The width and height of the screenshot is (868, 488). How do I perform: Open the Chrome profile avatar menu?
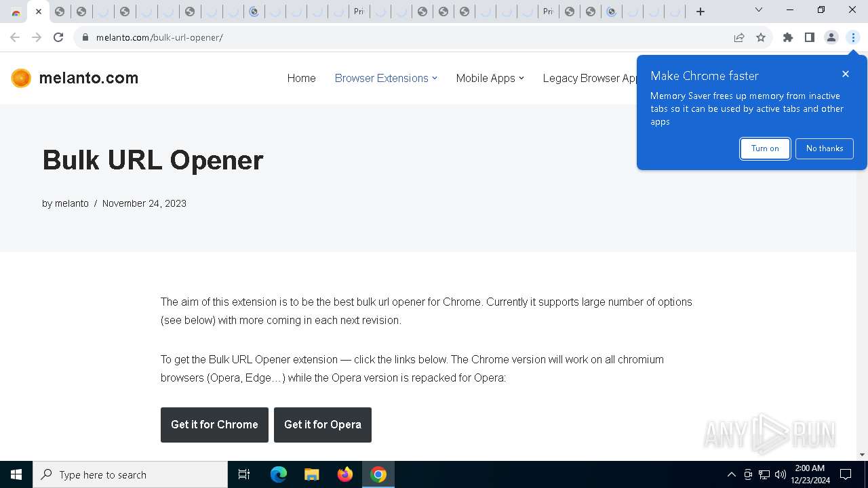[831, 37]
